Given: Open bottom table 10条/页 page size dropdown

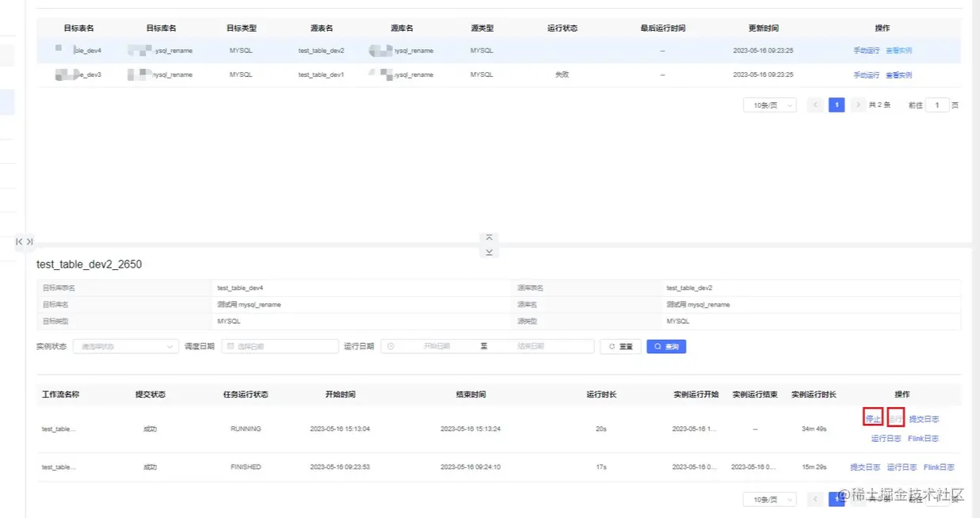Looking at the screenshot, I should (770, 499).
